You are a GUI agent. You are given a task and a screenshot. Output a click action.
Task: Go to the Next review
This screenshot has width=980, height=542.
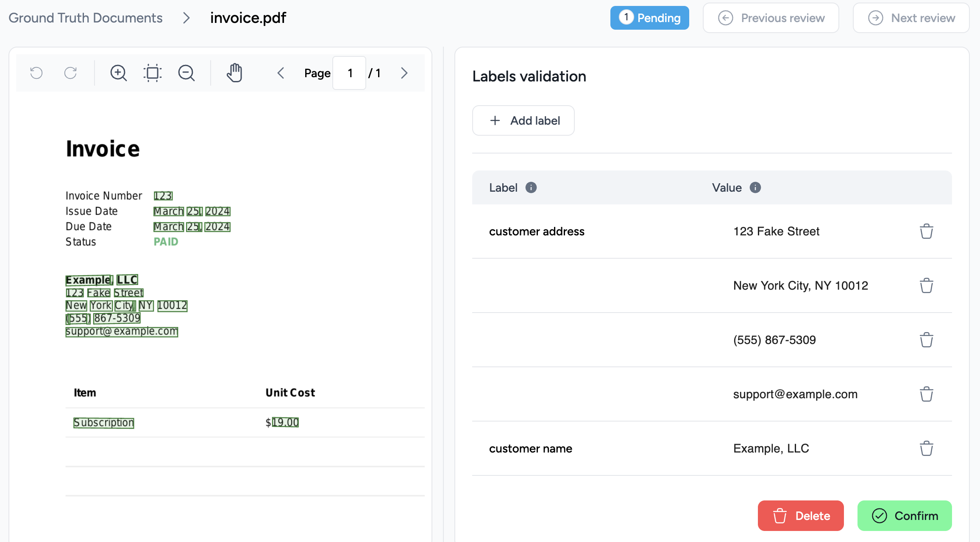(911, 18)
